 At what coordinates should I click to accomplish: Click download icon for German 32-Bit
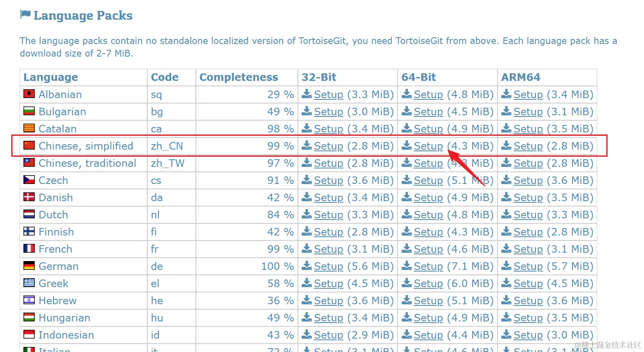[307, 266]
